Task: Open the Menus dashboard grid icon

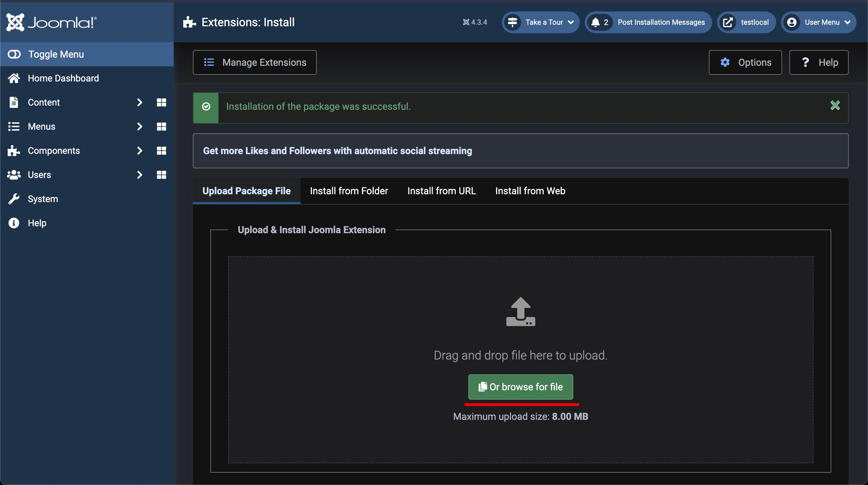Action: coord(162,126)
